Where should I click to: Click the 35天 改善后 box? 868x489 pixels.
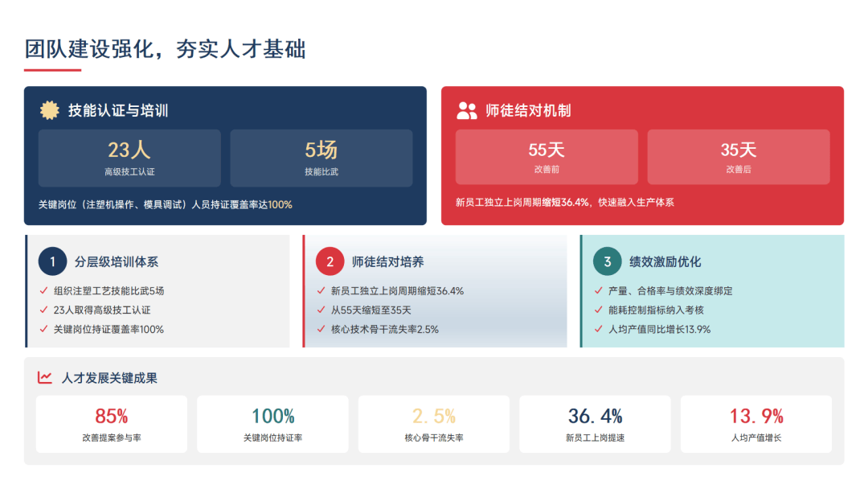[739, 157]
